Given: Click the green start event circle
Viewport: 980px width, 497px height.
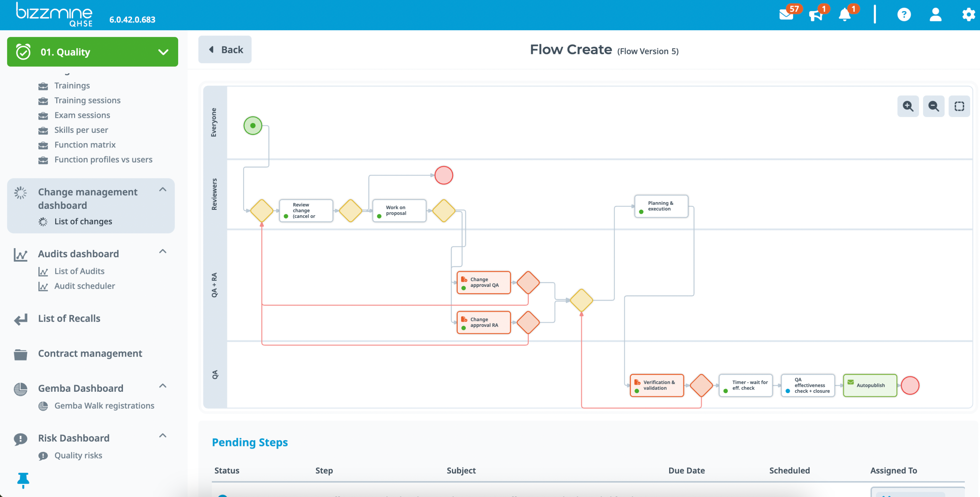Looking at the screenshot, I should tap(253, 125).
